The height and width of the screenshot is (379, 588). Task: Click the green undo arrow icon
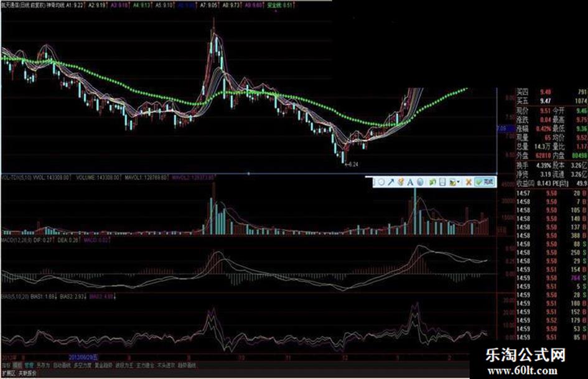pos(432,182)
